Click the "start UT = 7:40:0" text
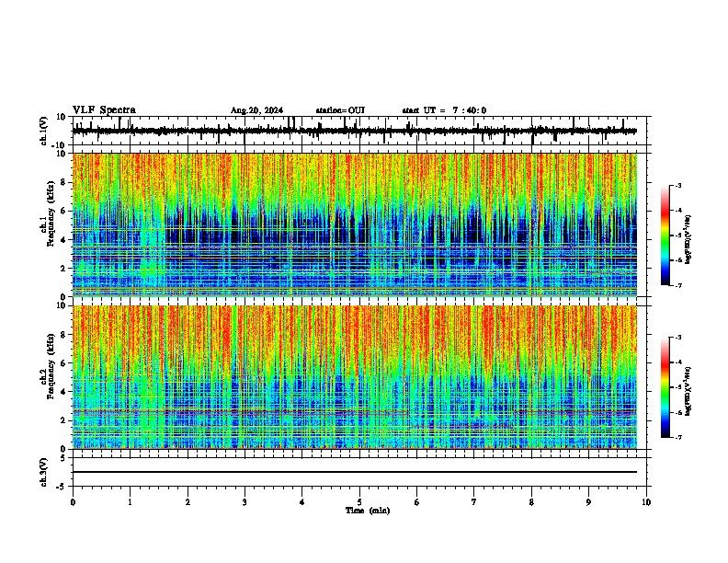The height and width of the screenshot is (563, 728). [x=444, y=110]
